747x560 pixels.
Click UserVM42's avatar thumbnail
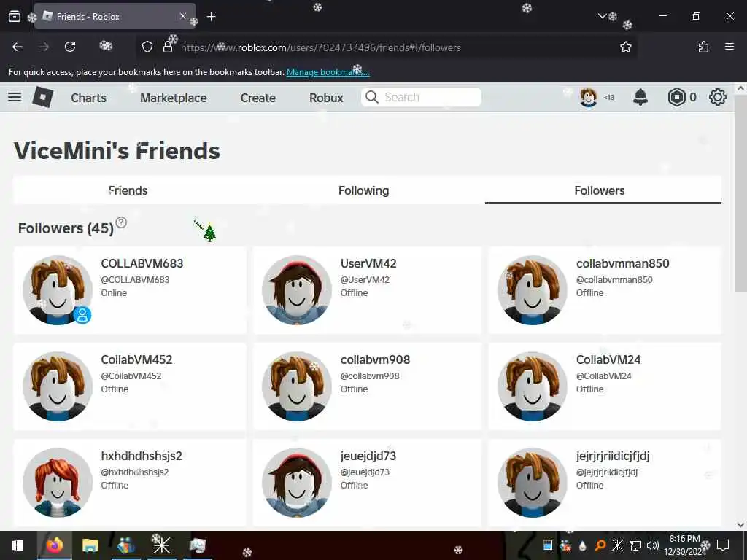(x=297, y=290)
